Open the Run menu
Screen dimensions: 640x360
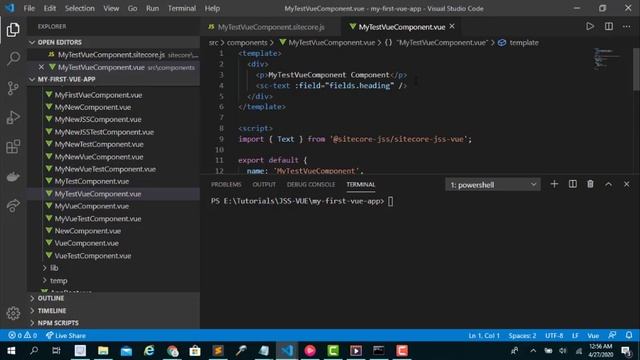152,8
